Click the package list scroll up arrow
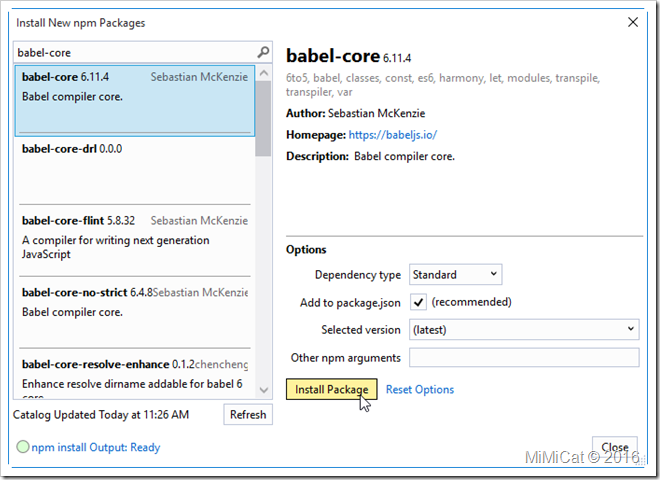 coord(264,73)
